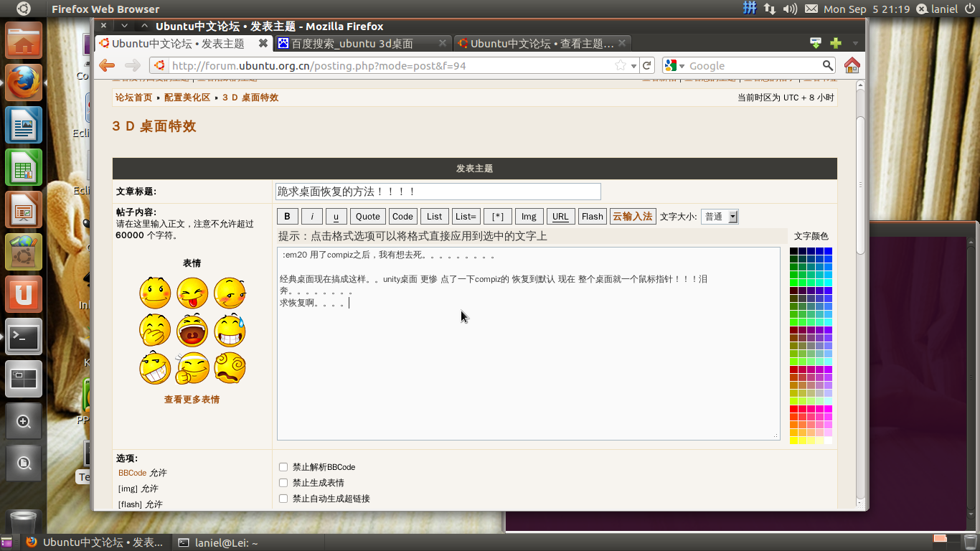Insert the grinning emoticon with sweat drop
Screen dimensions: 980x551
(230, 330)
